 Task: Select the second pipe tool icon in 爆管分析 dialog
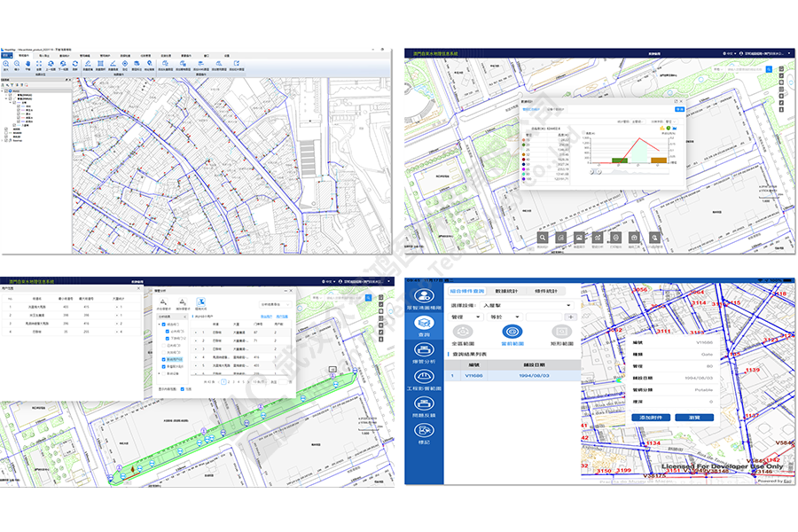point(182,302)
